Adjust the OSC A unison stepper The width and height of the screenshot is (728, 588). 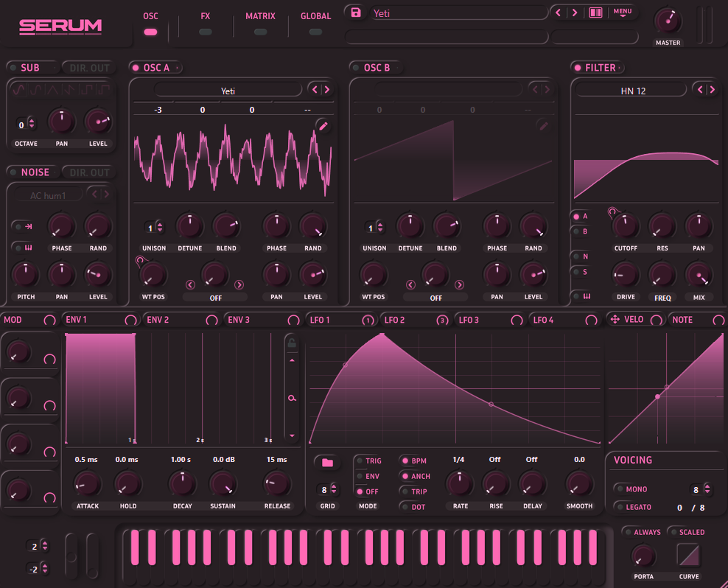click(160, 227)
